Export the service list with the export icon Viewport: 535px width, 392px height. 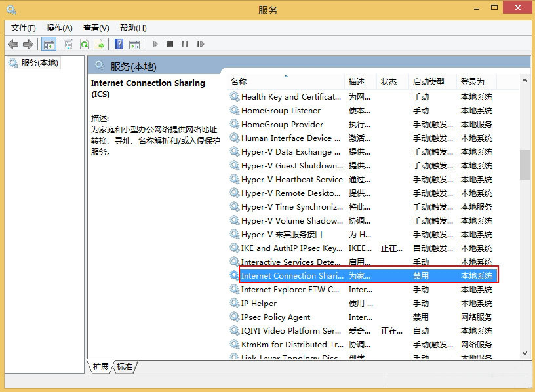[x=100, y=44]
